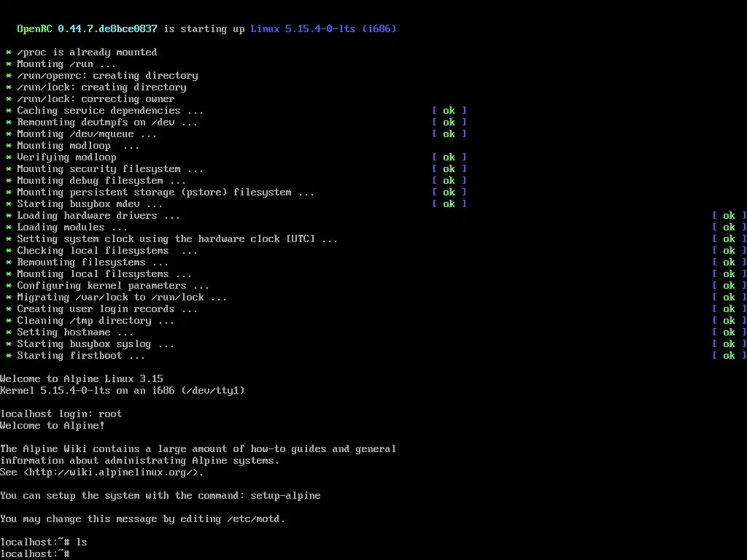Click '/run/lock: correcting owner' line
The image size is (747, 560).
pos(96,98)
